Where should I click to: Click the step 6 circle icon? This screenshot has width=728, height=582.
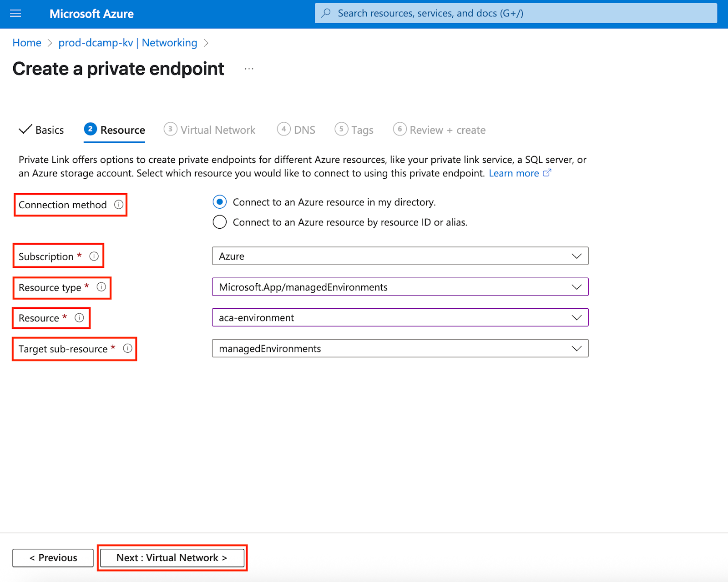pyautogui.click(x=399, y=129)
